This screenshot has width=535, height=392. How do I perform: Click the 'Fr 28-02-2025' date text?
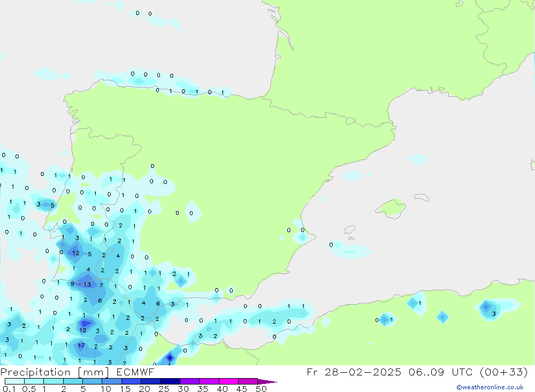click(x=354, y=372)
